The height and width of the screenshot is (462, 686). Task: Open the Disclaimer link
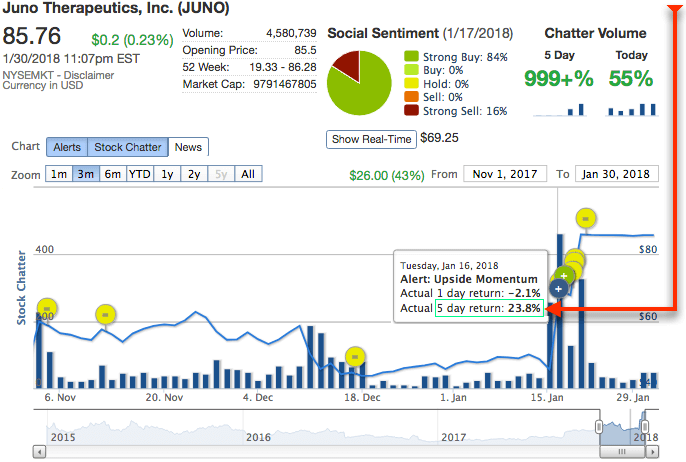pos(89,75)
